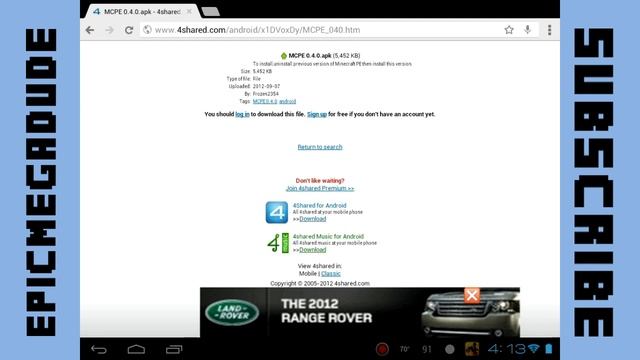Open the android tag link

coord(287,101)
